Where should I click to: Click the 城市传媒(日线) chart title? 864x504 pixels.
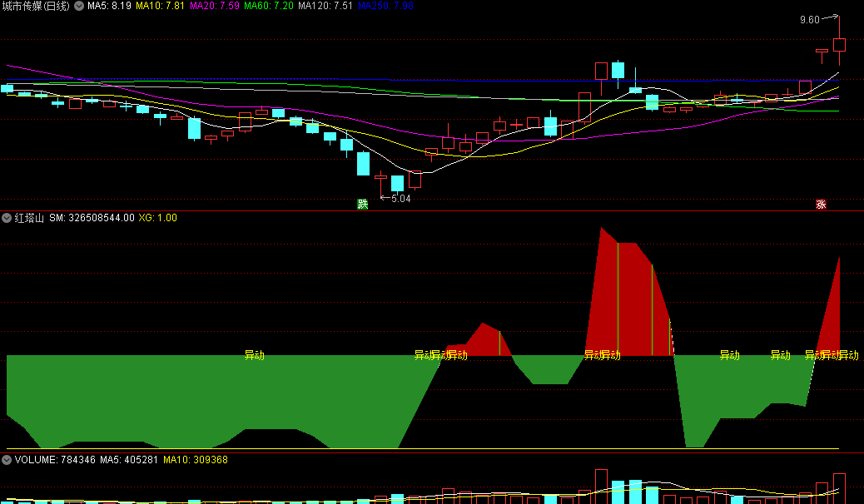coord(36,6)
